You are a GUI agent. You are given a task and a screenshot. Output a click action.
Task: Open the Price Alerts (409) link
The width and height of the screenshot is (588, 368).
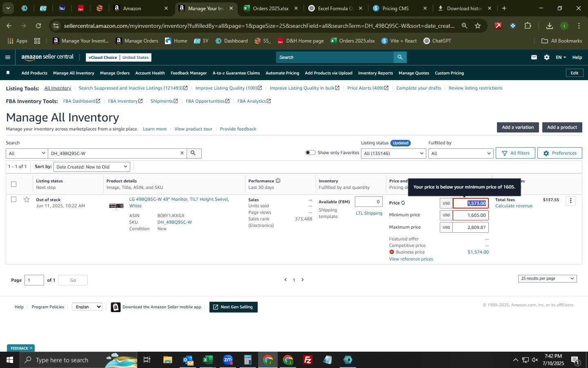pyautogui.click(x=367, y=88)
